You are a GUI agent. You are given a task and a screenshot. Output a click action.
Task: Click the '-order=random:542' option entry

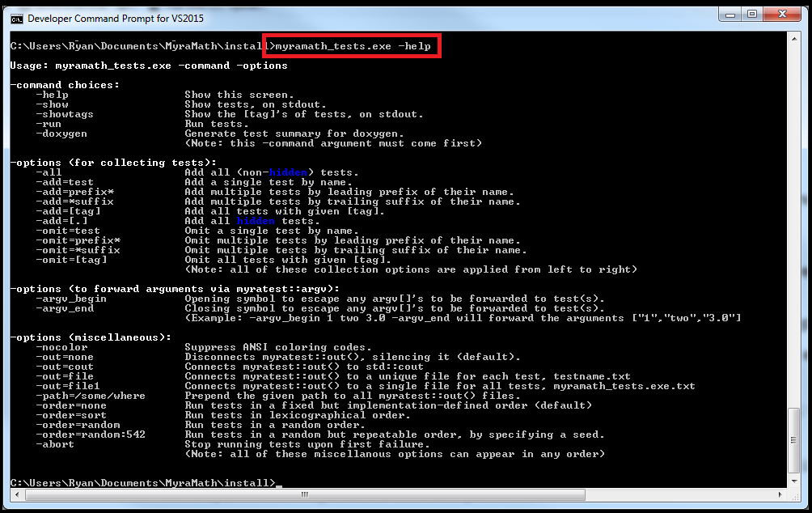point(91,435)
